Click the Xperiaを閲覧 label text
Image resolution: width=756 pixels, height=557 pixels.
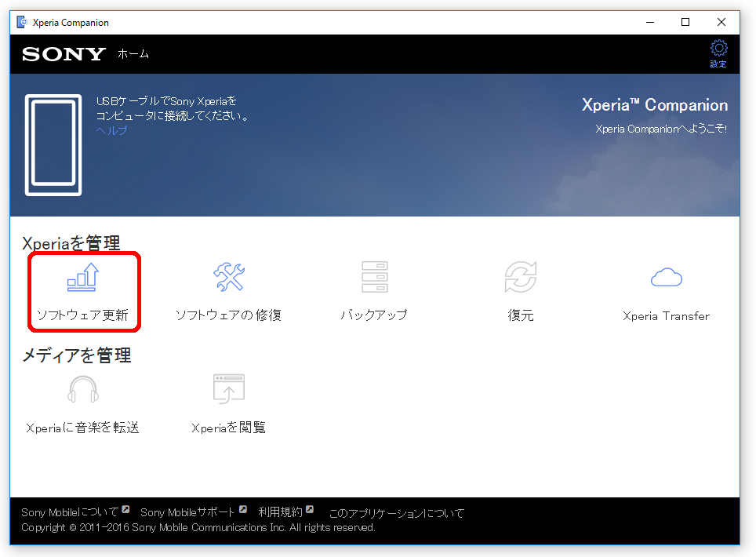point(228,428)
